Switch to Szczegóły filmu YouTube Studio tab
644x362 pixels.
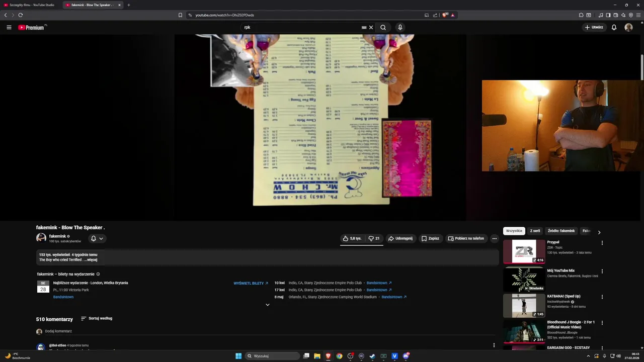point(31,5)
